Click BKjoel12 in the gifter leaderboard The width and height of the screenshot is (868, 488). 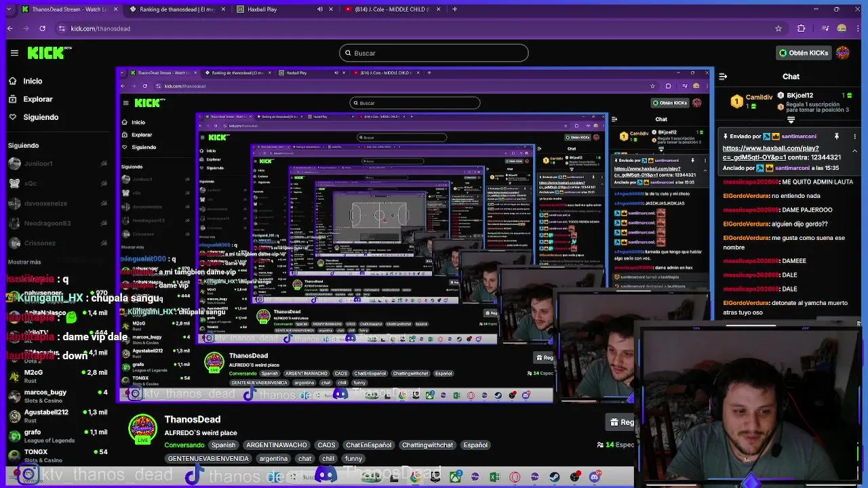point(800,96)
